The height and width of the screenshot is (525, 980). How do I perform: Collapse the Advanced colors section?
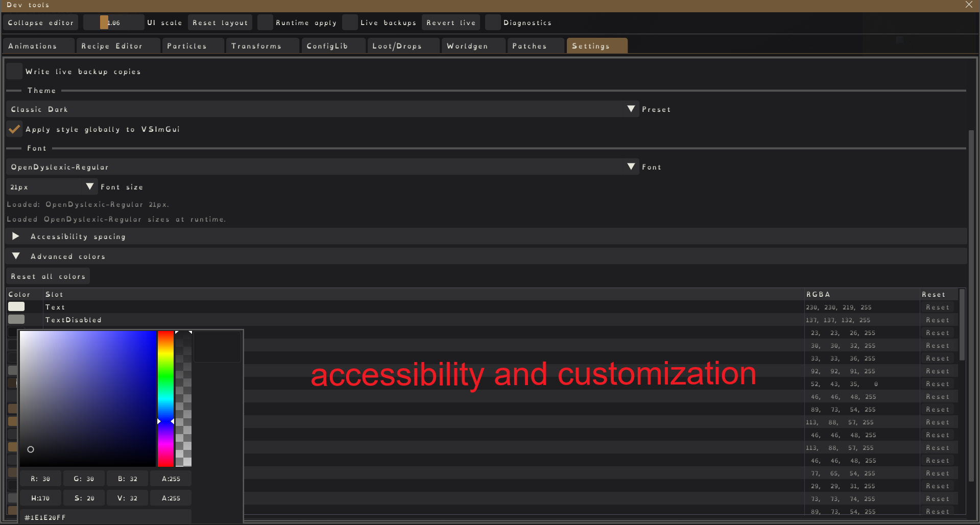point(487,256)
